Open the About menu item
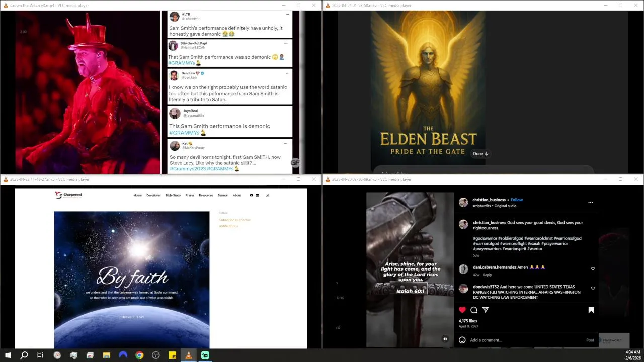The height and width of the screenshot is (362, 644). pyautogui.click(x=237, y=195)
